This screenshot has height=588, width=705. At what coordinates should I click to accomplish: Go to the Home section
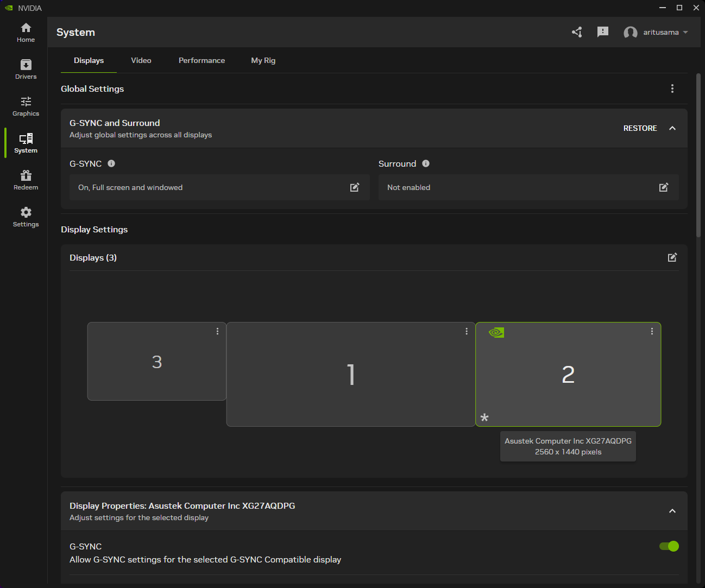tap(26, 33)
